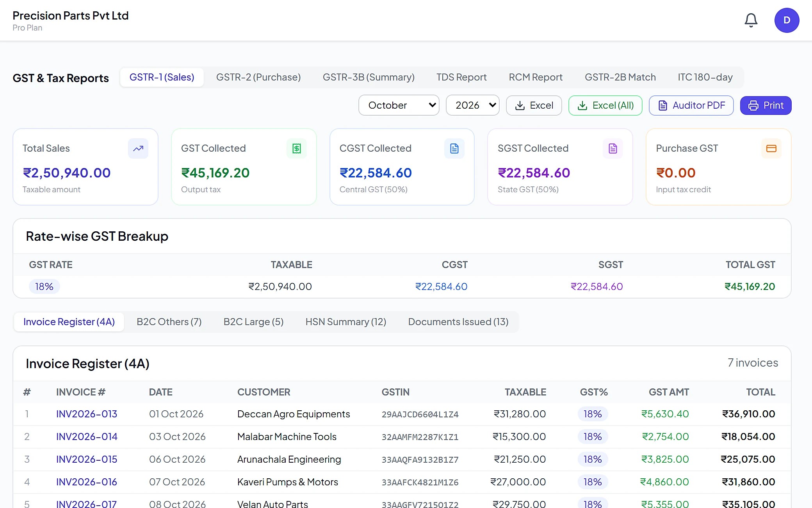Generate the Auditor PDF
Viewport: 812px width, 508px height.
pyautogui.click(x=691, y=106)
